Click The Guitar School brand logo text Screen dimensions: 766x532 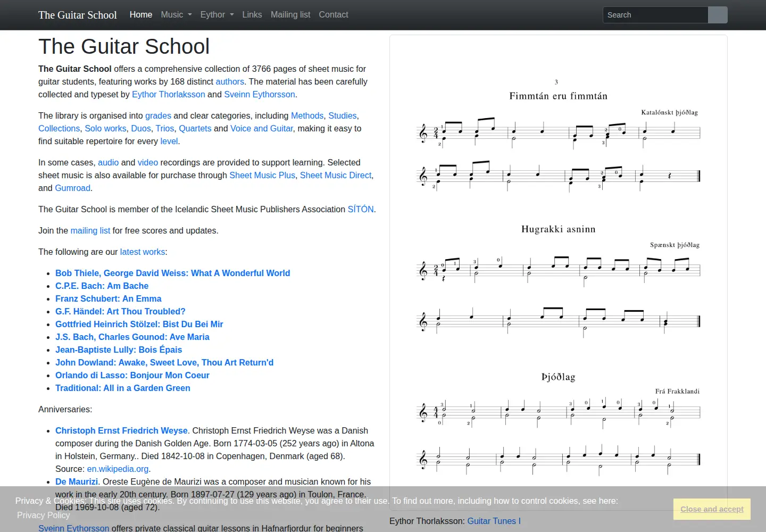pos(78,15)
